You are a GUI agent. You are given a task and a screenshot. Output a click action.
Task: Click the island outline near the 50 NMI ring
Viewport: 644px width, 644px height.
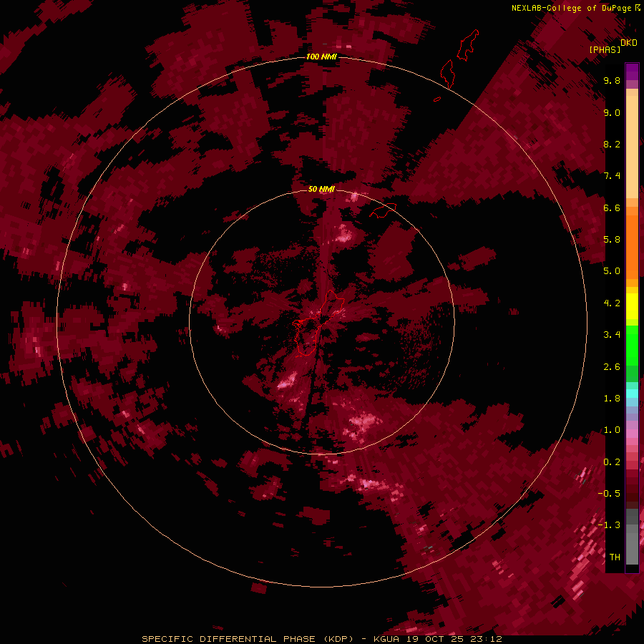tap(384, 210)
